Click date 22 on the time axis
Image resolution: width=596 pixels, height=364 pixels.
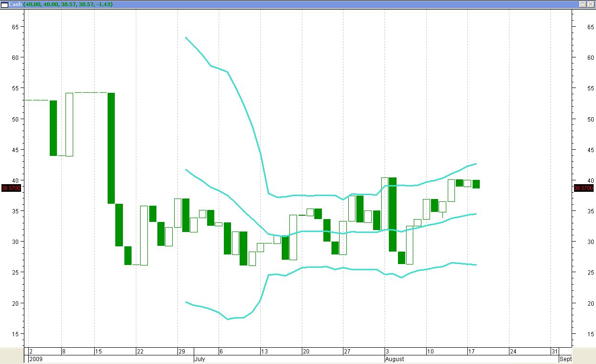pyautogui.click(x=140, y=351)
